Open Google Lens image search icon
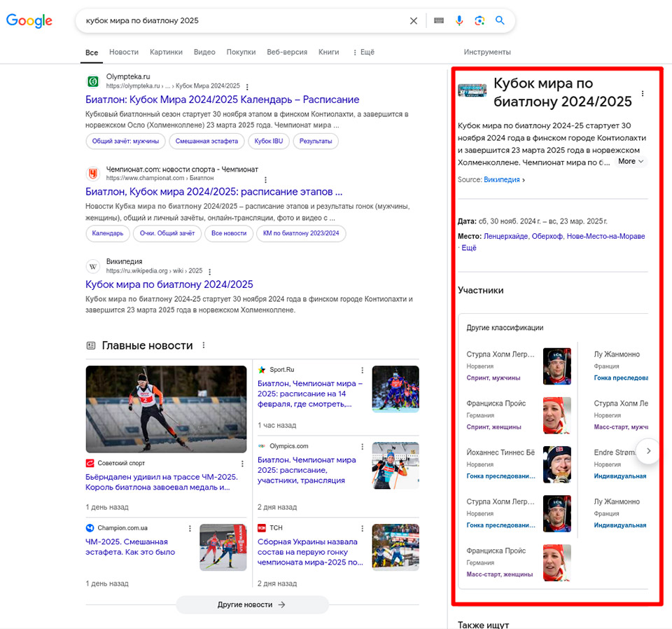Screen dimensions: 672x629 click(479, 20)
